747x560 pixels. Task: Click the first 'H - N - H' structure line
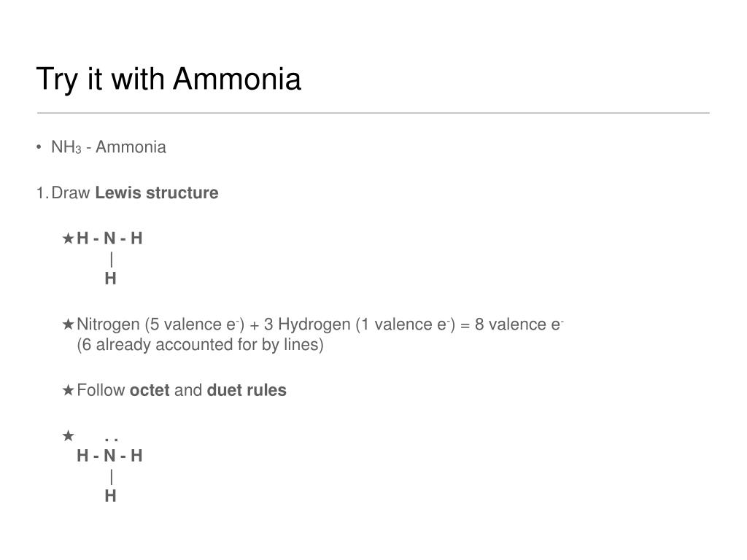[x=109, y=238]
